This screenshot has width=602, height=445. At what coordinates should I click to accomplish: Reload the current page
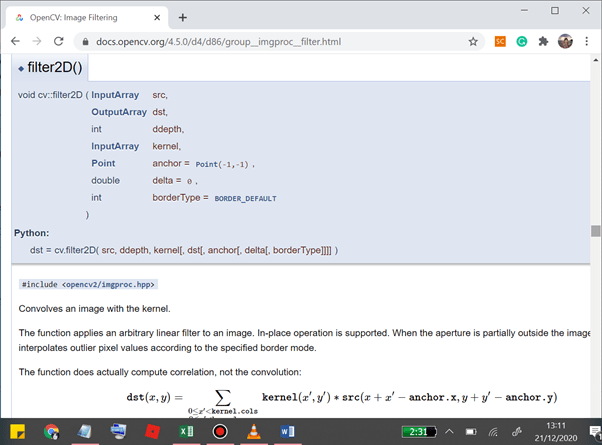pyautogui.click(x=60, y=42)
